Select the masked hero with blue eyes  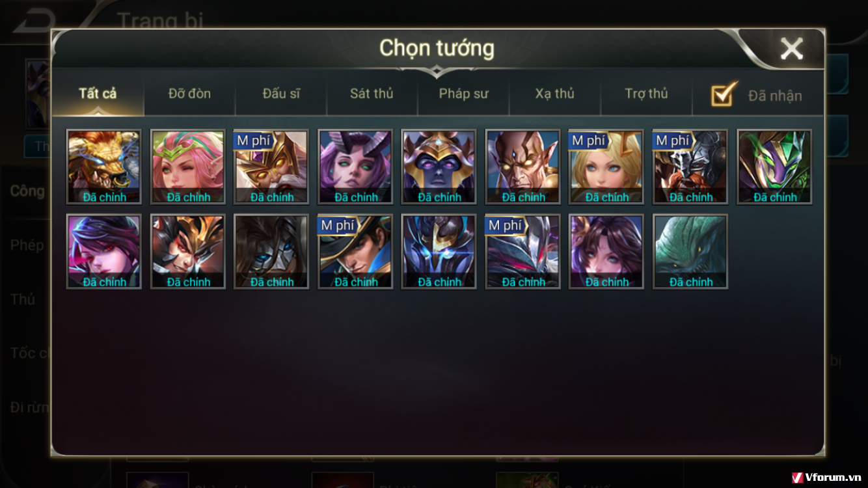(271, 252)
